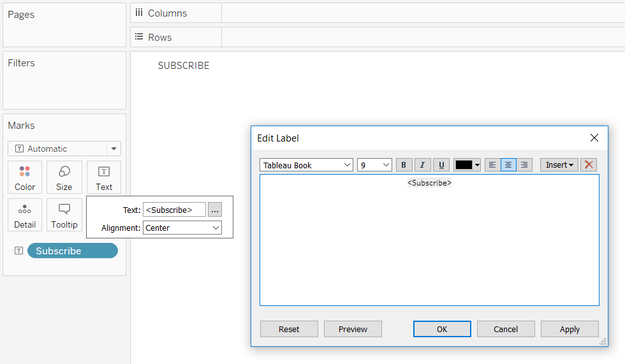Open the Detail marks card
Screen dimensions: 625x364
coord(25,215)
